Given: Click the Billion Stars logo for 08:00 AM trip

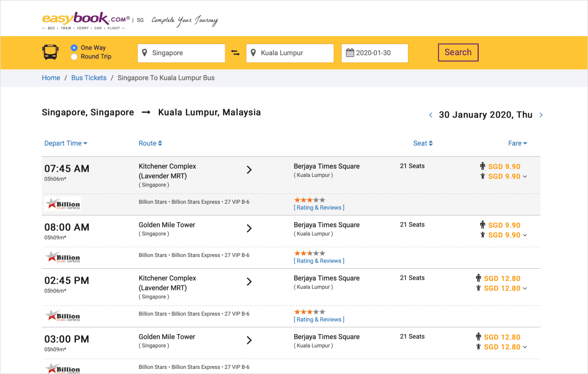Looking at the screenshot, I should click(62, 257).
